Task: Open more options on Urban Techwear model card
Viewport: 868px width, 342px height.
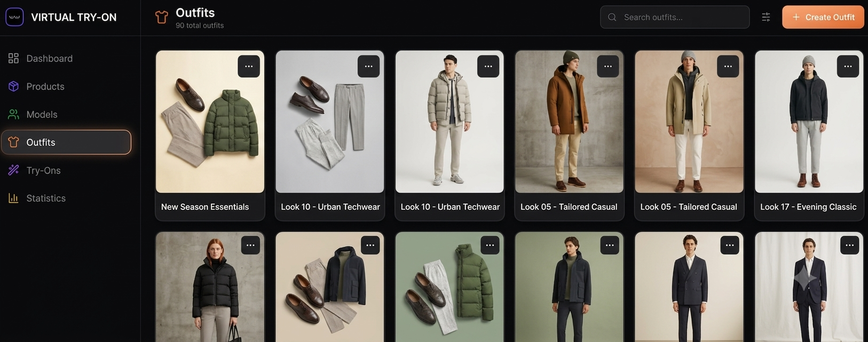Action: 488,66
